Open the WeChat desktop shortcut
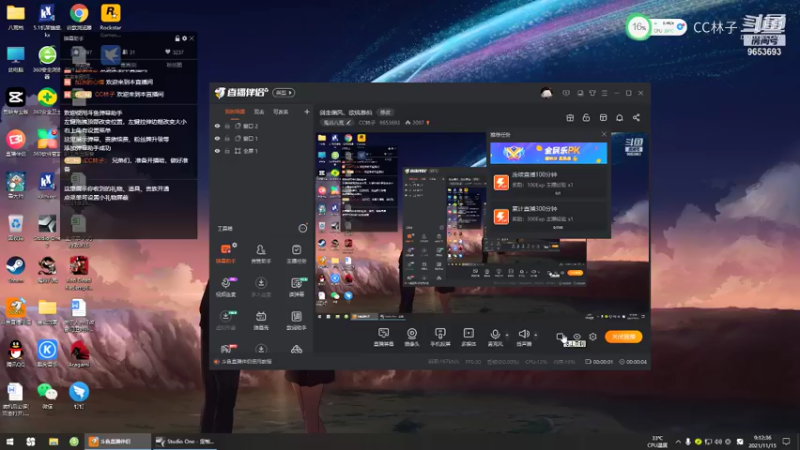This screenshot has width=800, height=450. tap(47, 395)
